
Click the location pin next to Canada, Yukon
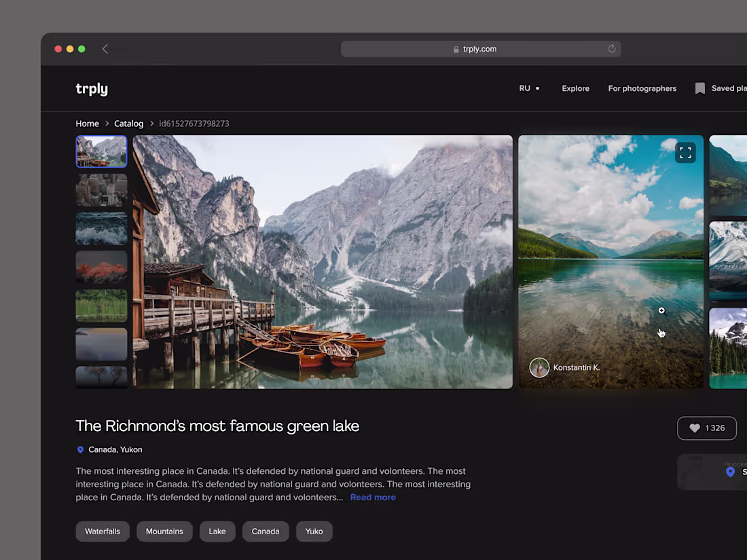[x=80, y=449]
